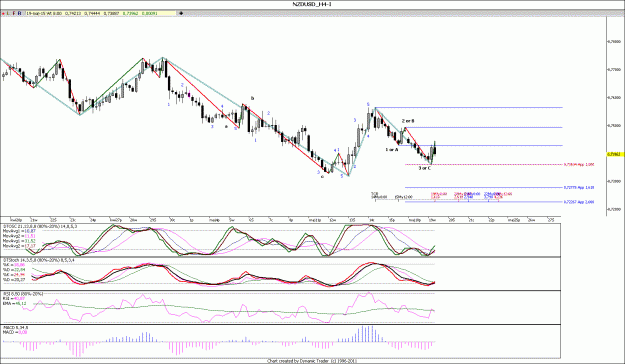Click the top blue horizontal retracement line
Image resolution: width=625 pixels, height=364 pixels.
[x=469, y=107]
